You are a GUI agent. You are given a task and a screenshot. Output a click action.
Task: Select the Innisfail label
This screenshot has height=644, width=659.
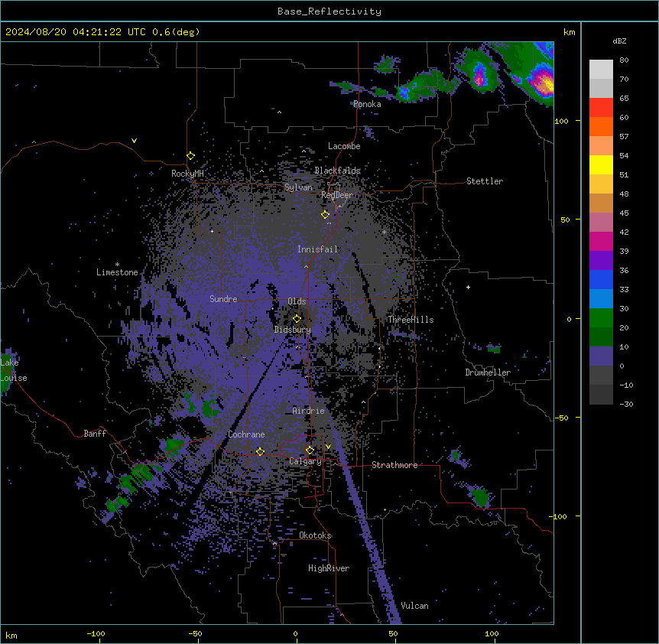[x=318, y=249]
